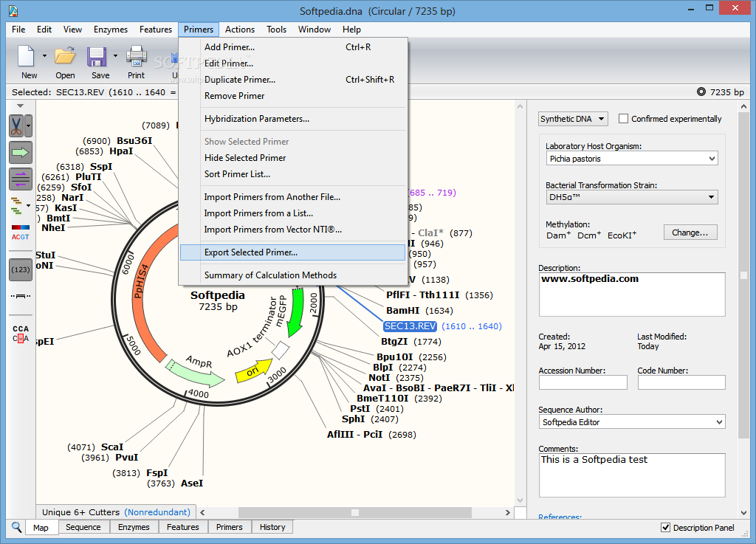This screenshot has width=756, height=544.
Task: Click the Accession Number input field
Action: pyautogui.click(x=583, y=382)
